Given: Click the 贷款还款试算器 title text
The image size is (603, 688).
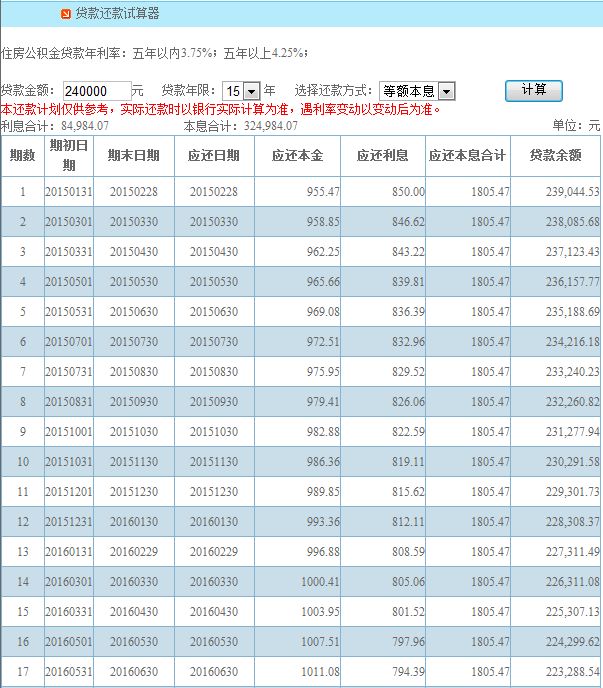Looking at the screenshot, I should pyautogui.click(x=117, y=14).
